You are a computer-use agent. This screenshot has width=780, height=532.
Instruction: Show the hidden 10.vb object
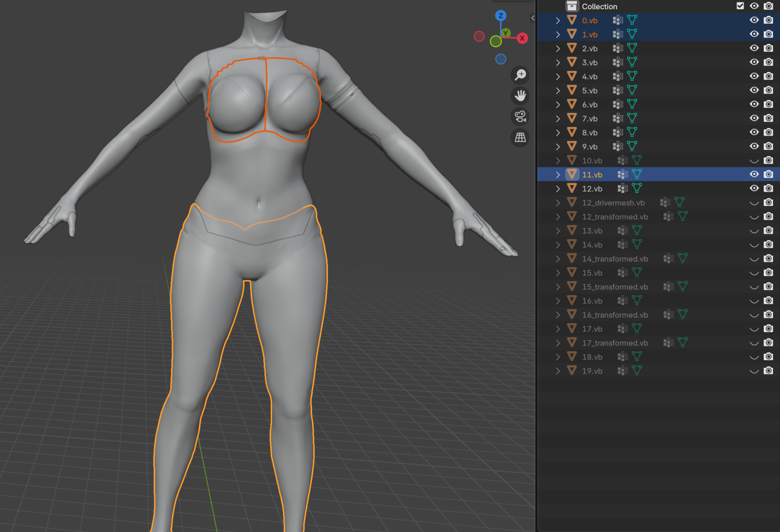tap(754, 161)
